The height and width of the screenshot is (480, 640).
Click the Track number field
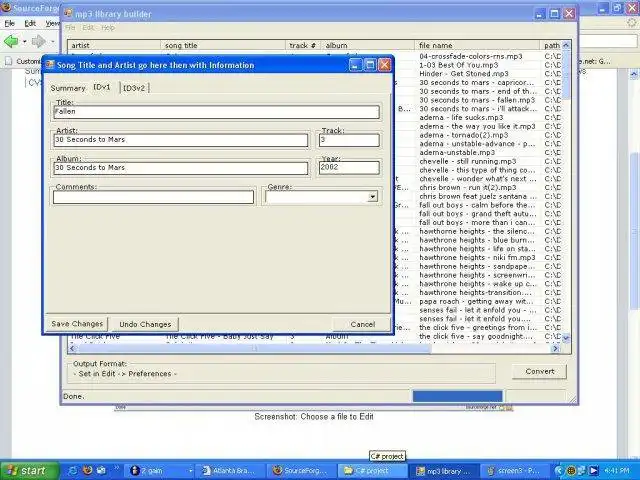pyautogui.click(x=349, y=140)
